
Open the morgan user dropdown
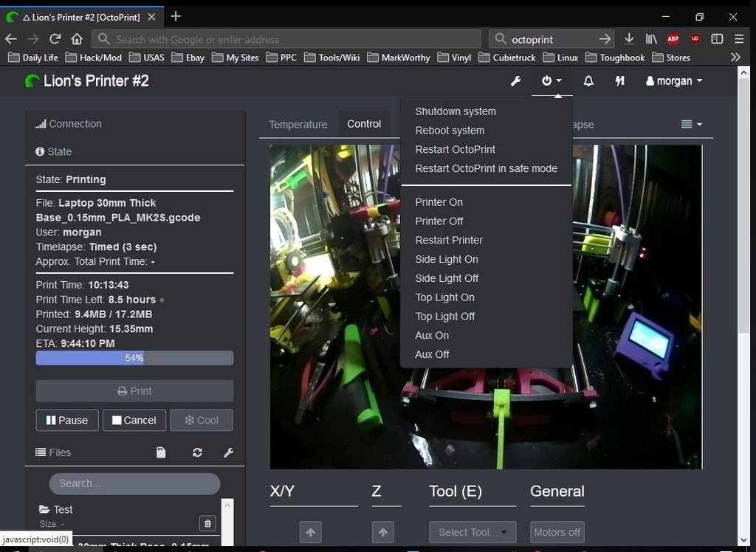point(673,81)
